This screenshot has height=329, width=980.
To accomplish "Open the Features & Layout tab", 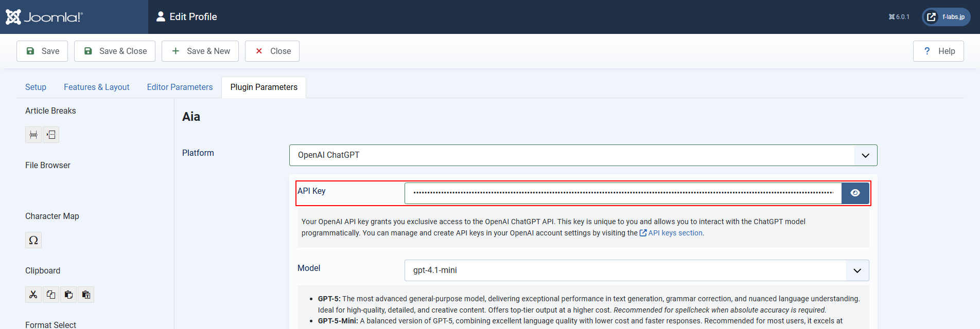I will [96, 87].
